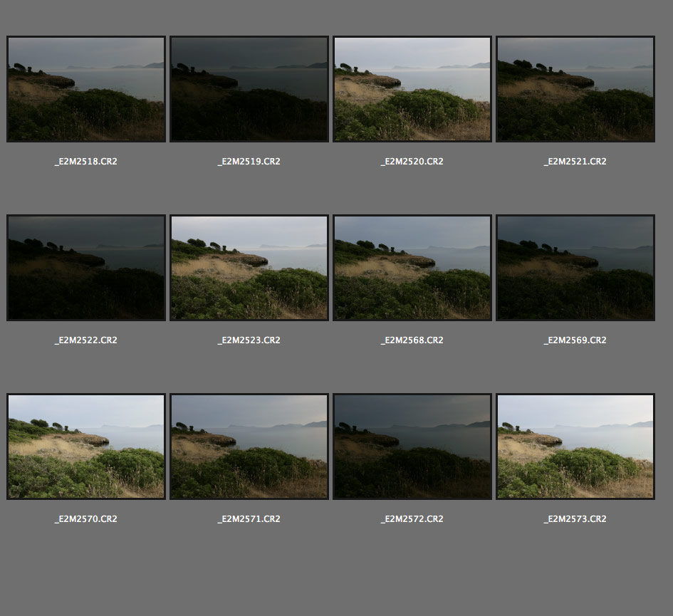Pick the underexposed _E2M2522.CR2 thumbnail
This screenshot has height=616, width=673.
[x=86, y=268]
